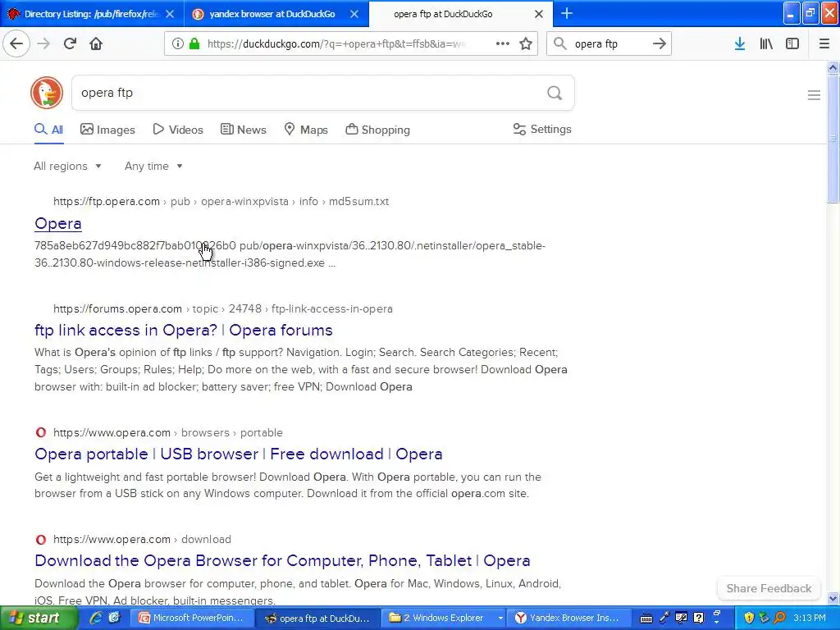This screenshot has height=630, width=840.
Task: Click the yellow security shield tray icon
Action: tap(749, 618)
